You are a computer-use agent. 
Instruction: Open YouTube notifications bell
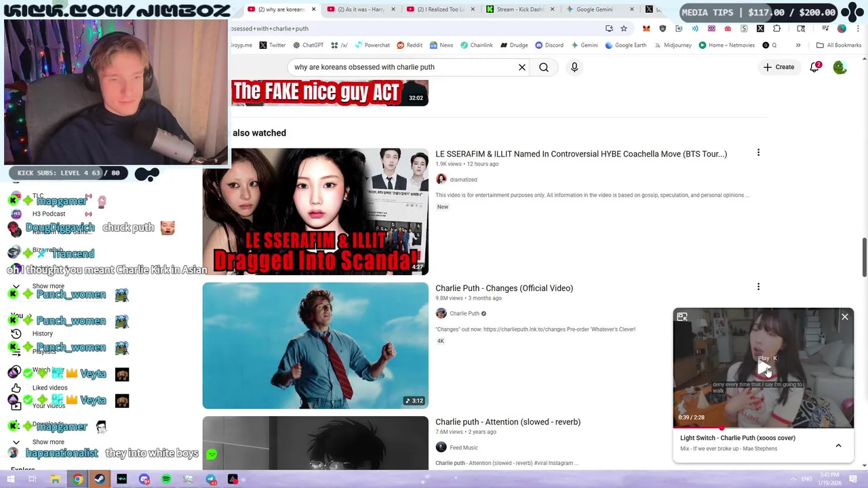pyautogui.click(x=815, y=67)
